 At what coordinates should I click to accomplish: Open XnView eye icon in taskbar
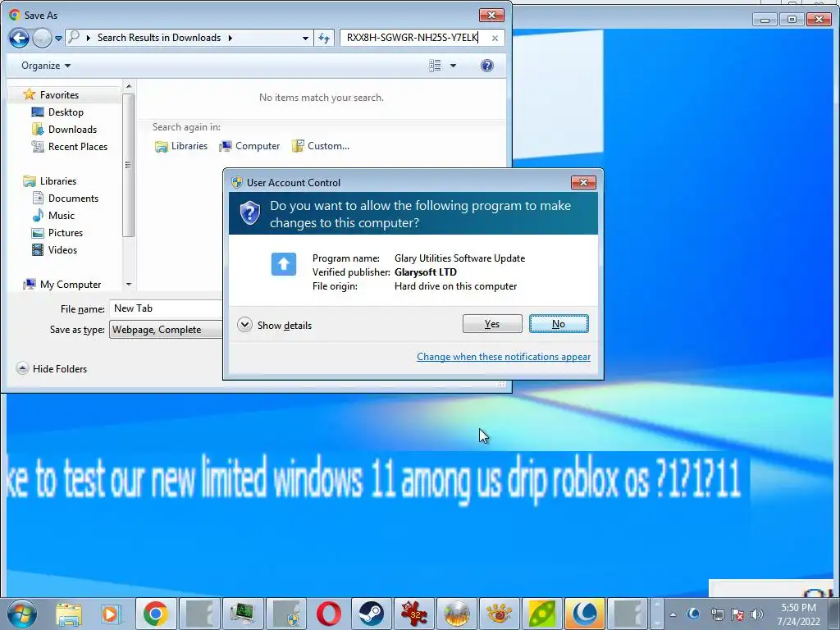(x=499, y=614)
